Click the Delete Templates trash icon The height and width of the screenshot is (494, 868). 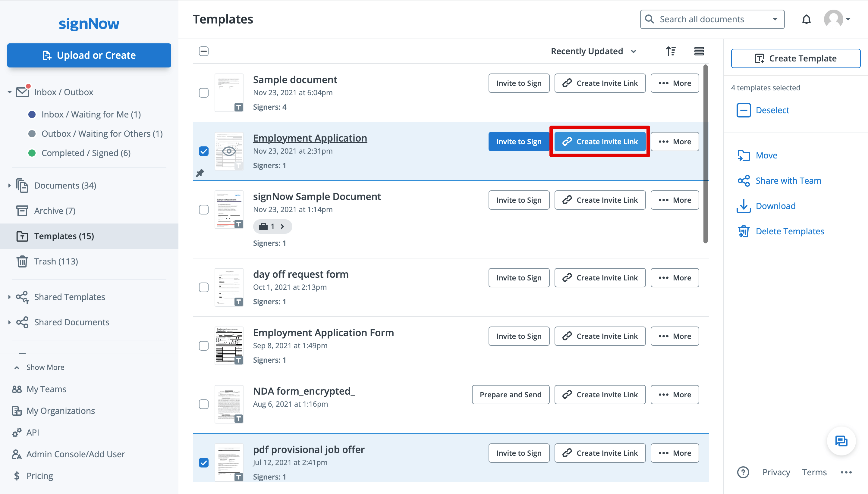(x=744, y=231)
